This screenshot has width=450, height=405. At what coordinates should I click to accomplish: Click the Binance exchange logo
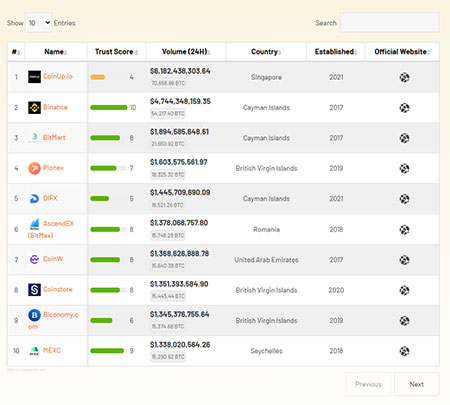point(34,107)
